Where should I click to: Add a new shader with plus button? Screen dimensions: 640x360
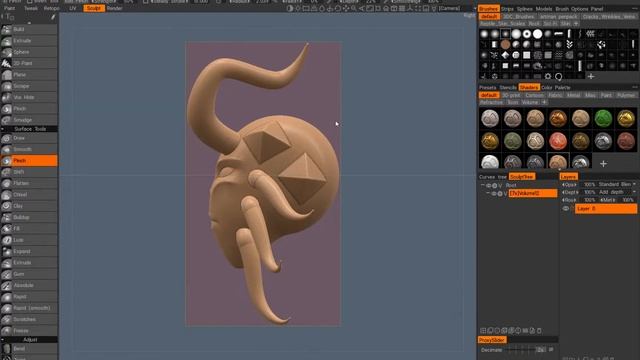(x=603, y=164)
